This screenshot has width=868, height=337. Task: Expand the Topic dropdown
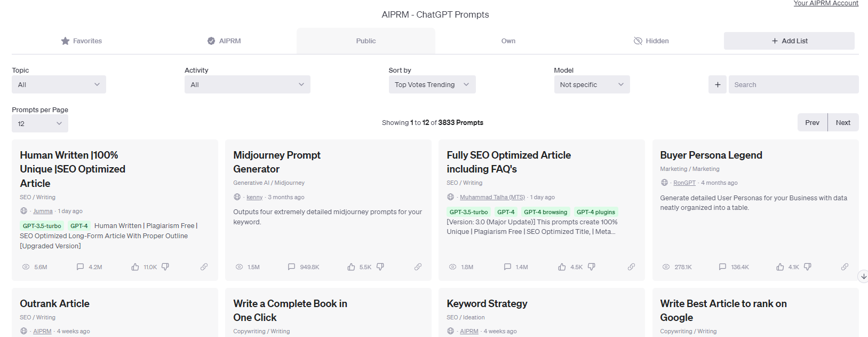59,84
